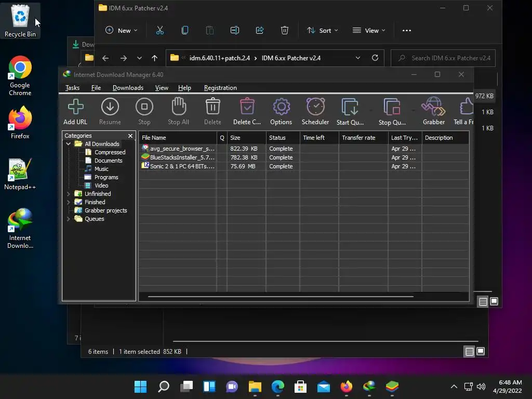Open taskbar Search magnifier
The image size is (532, 399).
click(x=164, y=387)
